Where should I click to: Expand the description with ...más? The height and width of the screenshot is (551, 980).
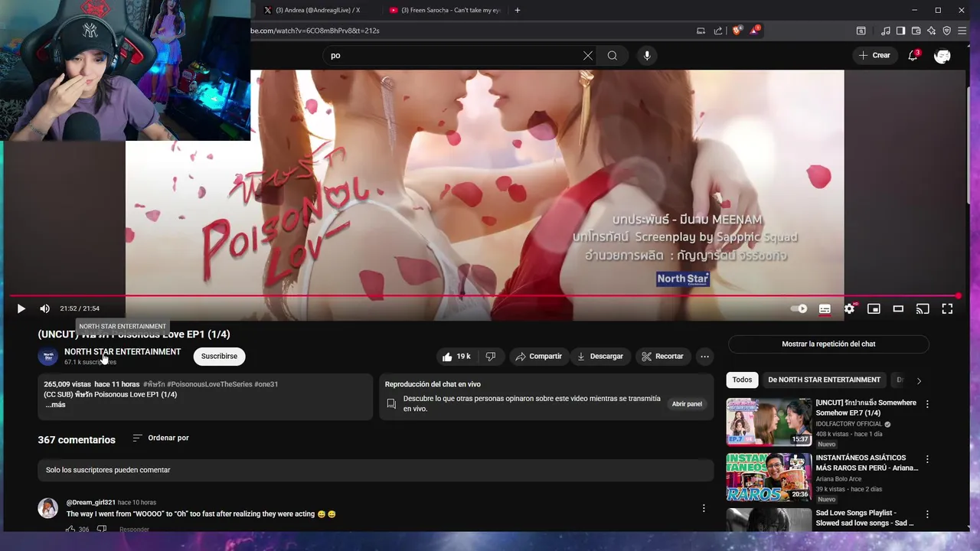(x=55, y=405)
